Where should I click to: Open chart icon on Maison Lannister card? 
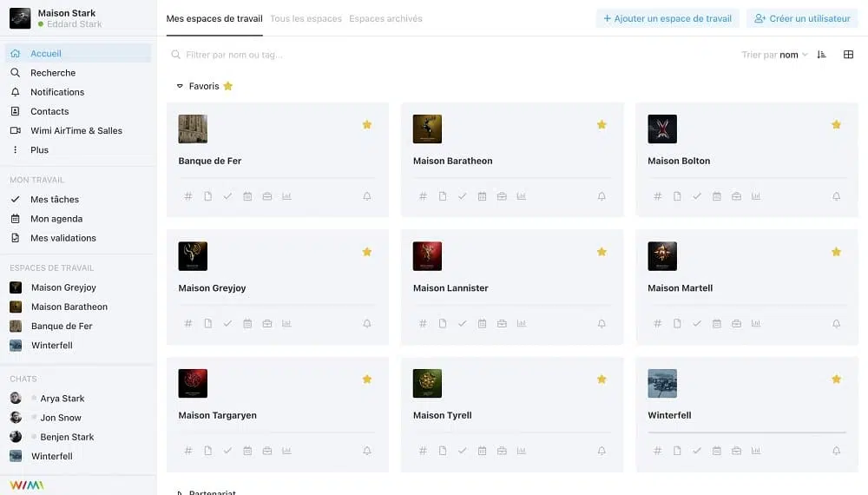pos(522,323)
